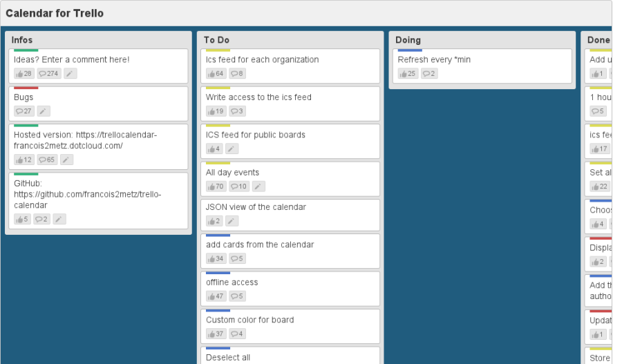
Task: Click the 27 comments badge on Bugs card
Action: coord(23,111)
